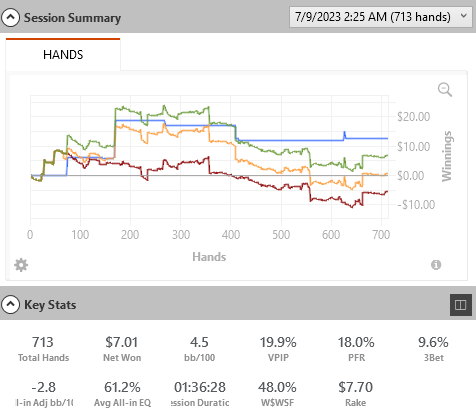Collapse the Session Summary section
Viewport: 476px width, 418px height.
tap(10, 17)
